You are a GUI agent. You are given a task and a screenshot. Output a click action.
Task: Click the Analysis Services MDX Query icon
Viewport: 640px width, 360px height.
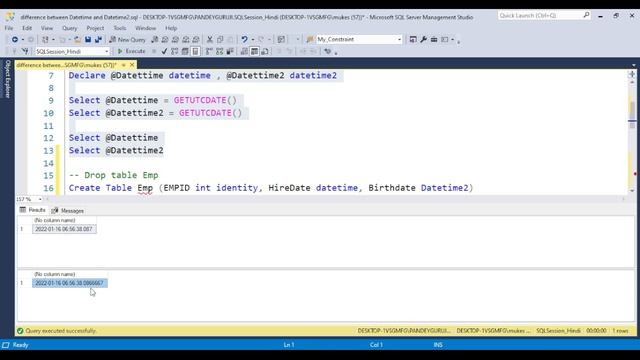[165, 40]
